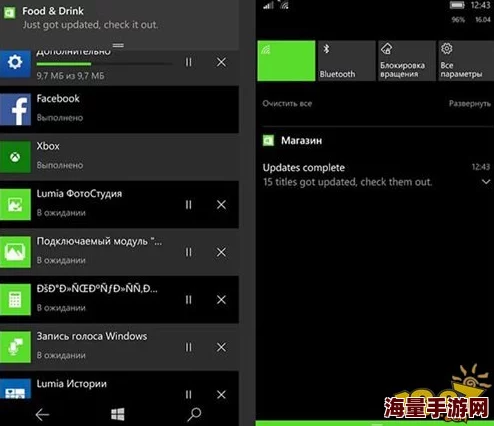
Task: Pause the Подключаемый модуль update
Action: coord(189,252)
